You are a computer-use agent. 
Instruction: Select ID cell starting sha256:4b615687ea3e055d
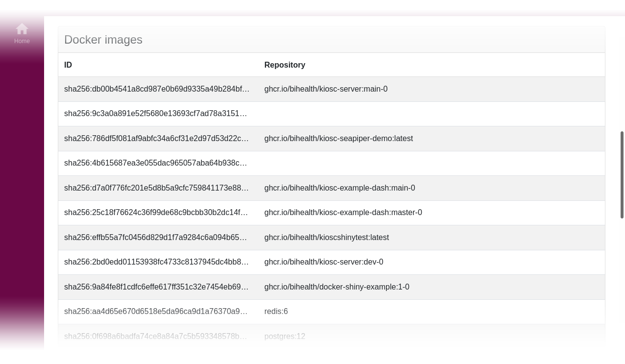coord(158,163)
